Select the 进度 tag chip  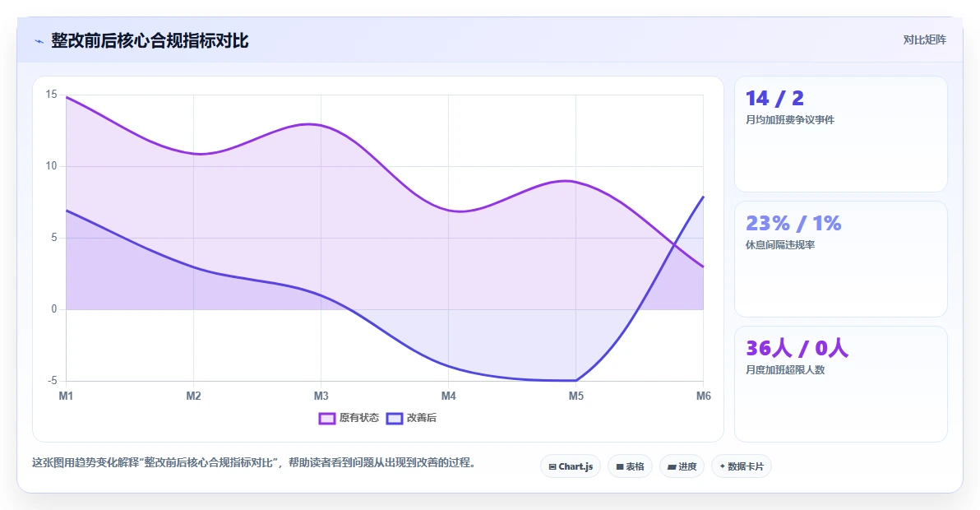tap(682, 466)
